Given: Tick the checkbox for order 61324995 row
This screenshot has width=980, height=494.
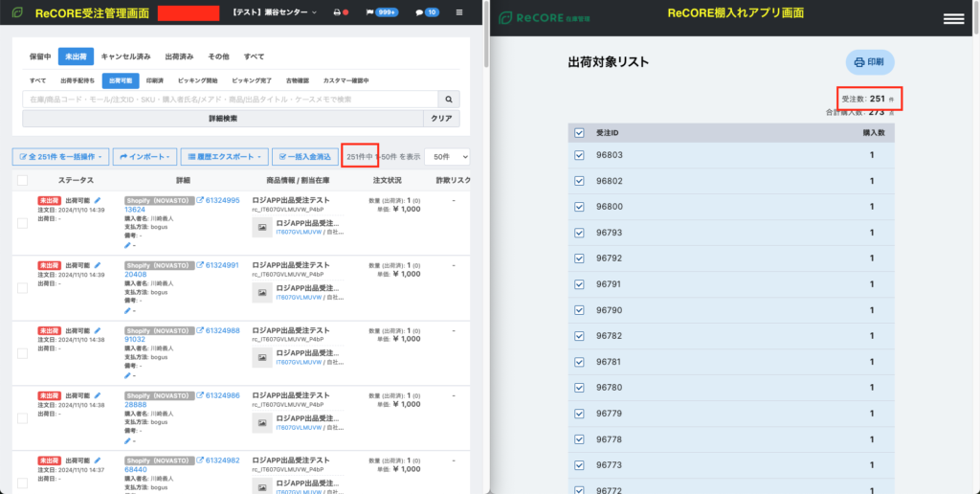Looking at the screenshot, I should 23,223.
